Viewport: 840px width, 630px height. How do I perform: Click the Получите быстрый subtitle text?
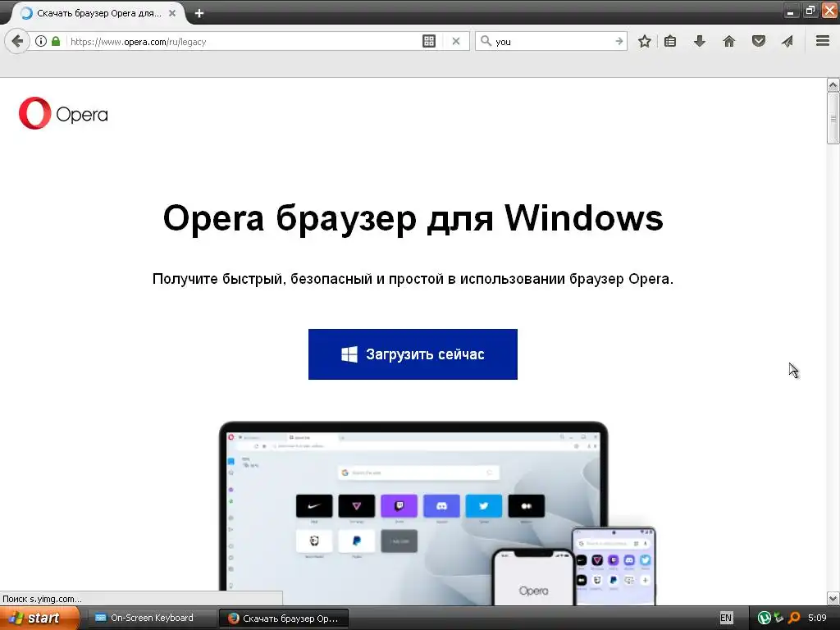(413, 279)
